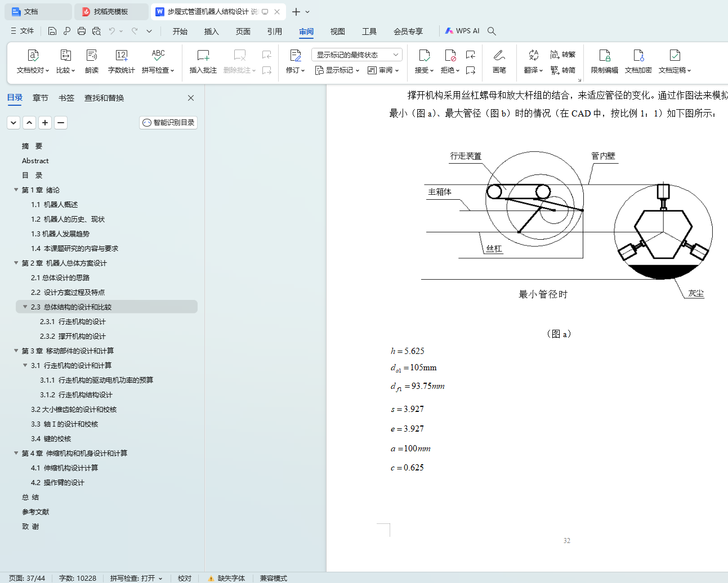Go to 3.4 键的校核 heading
Image resolution: width=728 pixels, height=583 pixels.
coord(51,439)
